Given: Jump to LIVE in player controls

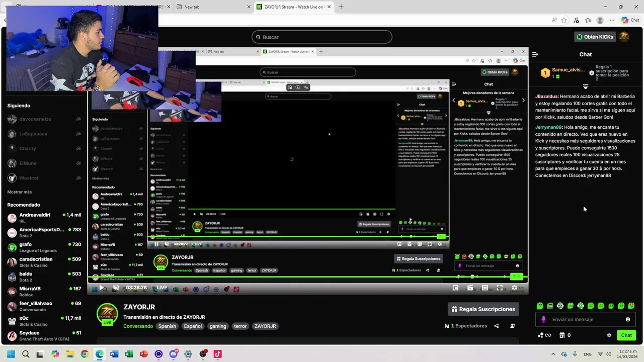Looking at the screenshot, I should [162, 288].
